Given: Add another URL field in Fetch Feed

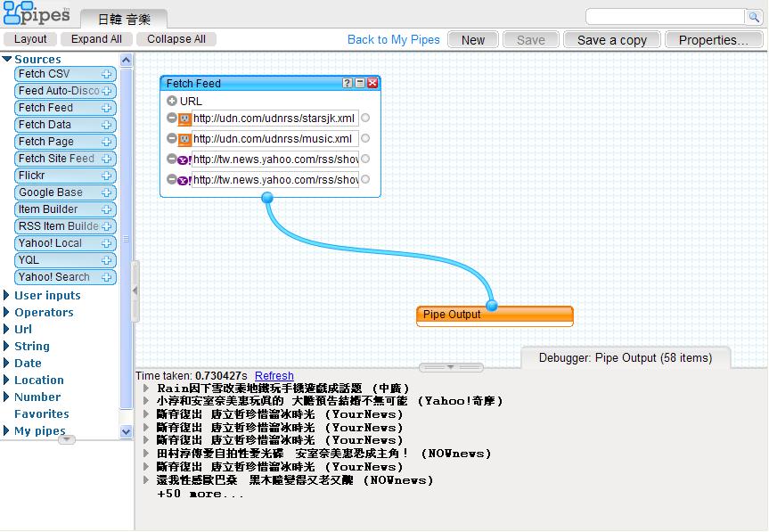Looking at the screenshot, I should [x=172, y=101].
